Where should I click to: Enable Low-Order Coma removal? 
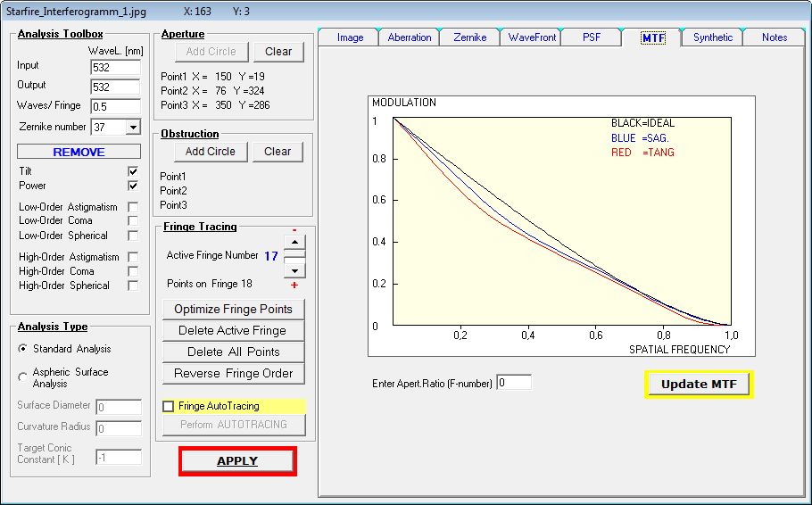(x=133, y=220)
